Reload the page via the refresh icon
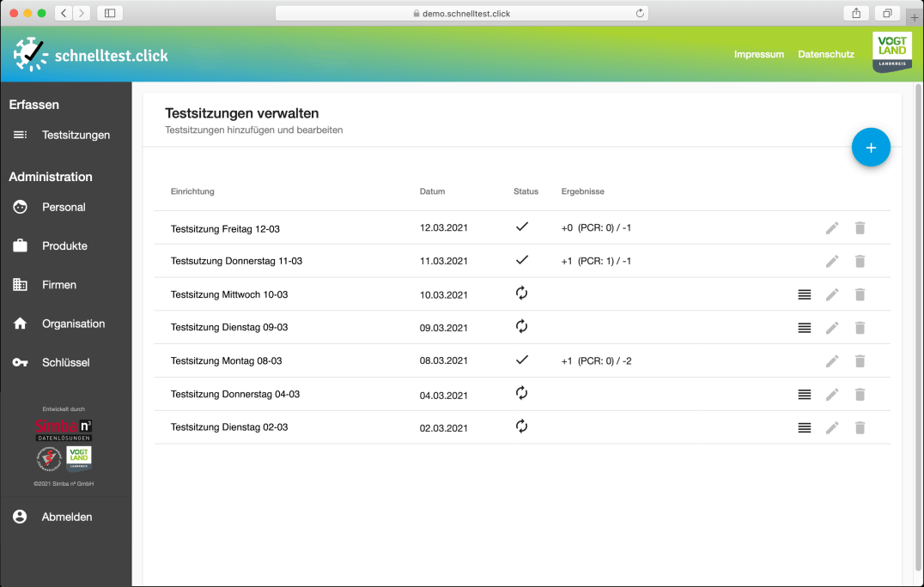Image resolution: width=924 pixels, height=587 pixels. tap(638, 13)
